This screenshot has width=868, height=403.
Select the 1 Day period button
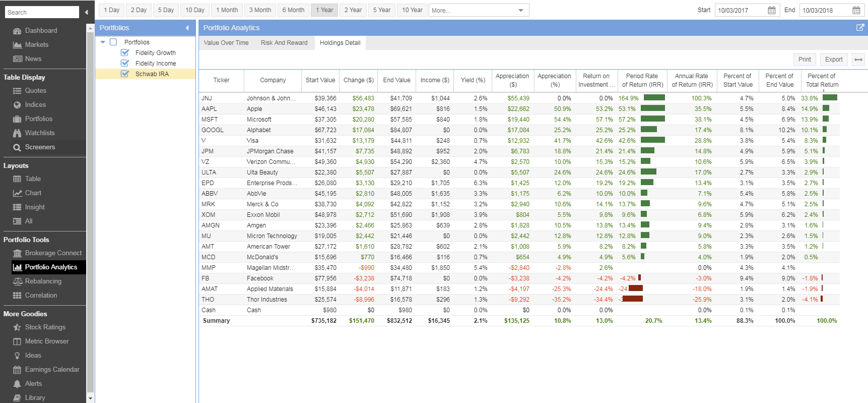(x=111, y=10)
